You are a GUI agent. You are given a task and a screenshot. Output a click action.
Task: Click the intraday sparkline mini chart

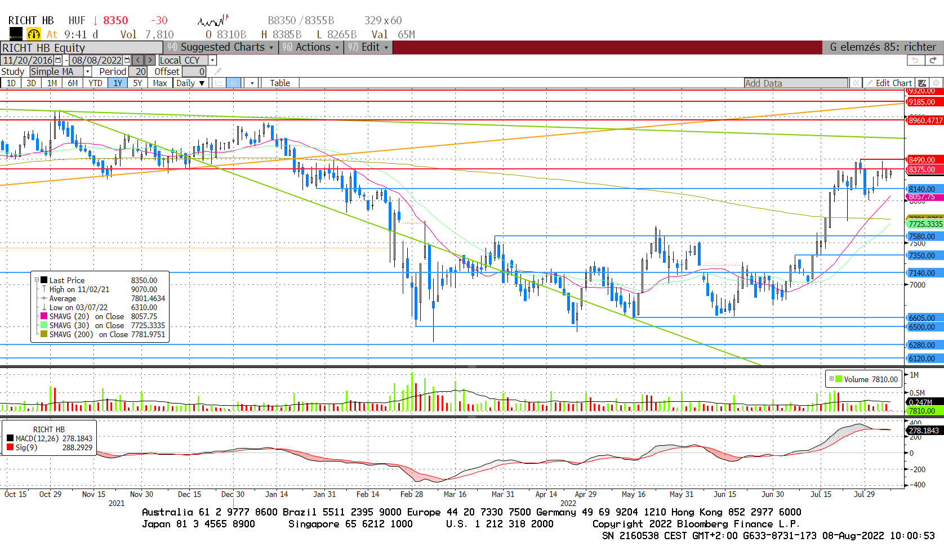point(212,21)
